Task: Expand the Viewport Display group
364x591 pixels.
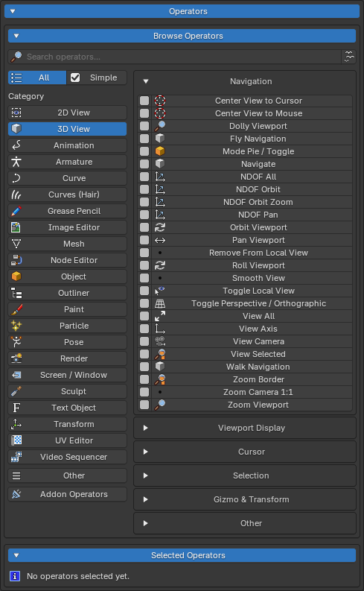Action: (145, 429)
